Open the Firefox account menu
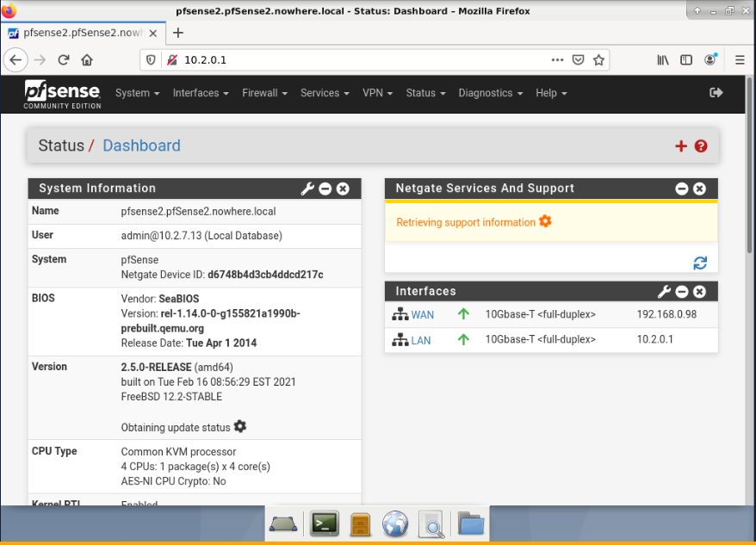Viewport: 756px width, 545px height. tap(710, 59)
